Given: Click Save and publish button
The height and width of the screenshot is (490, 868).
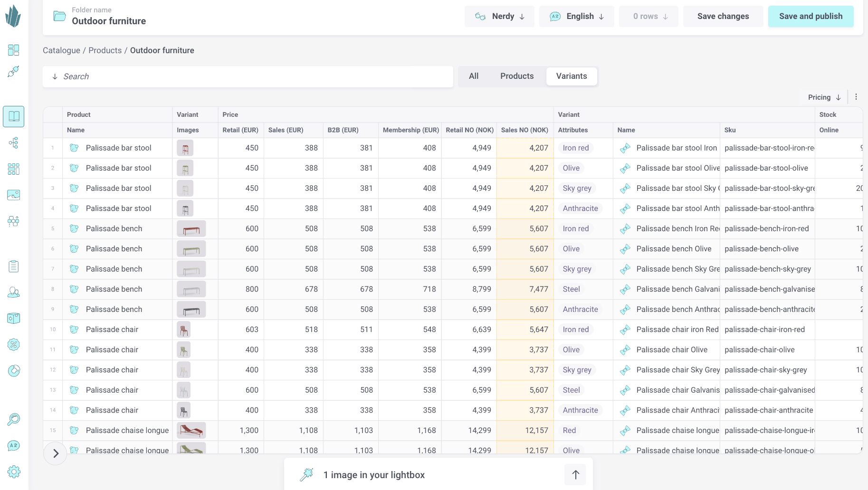Looking at the screenshot, I should click(x=811, y=16).
